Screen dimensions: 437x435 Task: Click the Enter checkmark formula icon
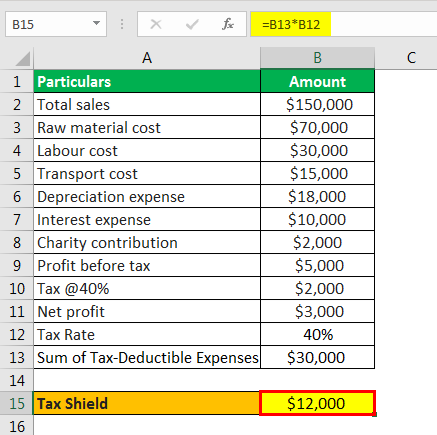[192, 24]
